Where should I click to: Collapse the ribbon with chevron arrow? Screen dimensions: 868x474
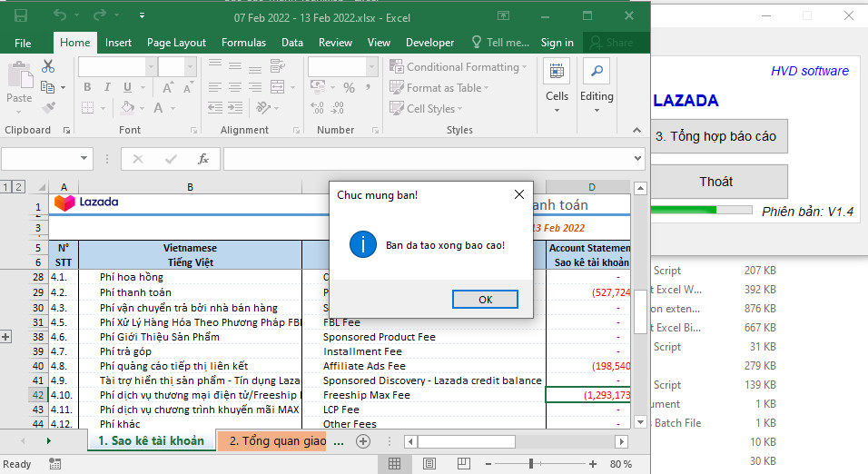tap(636, 130)
